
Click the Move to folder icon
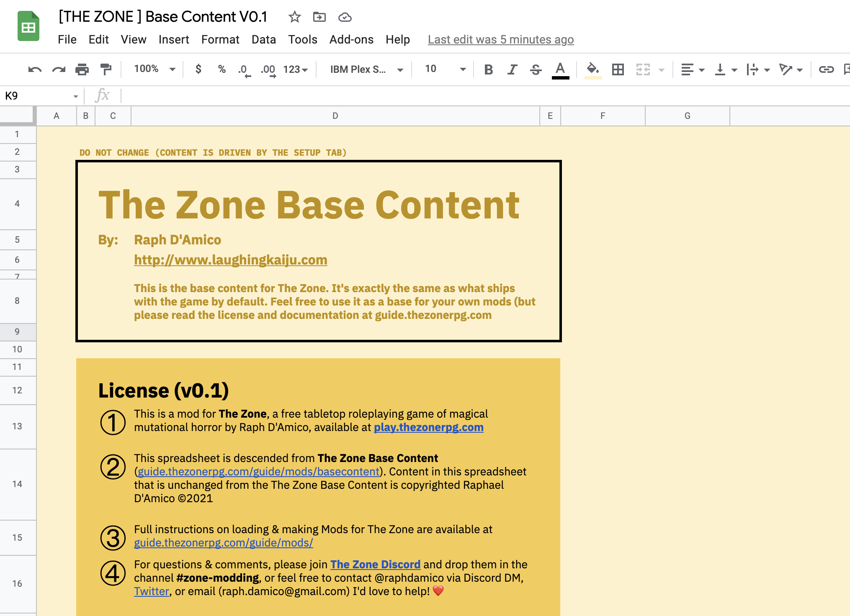pyautogui.click(x=319, y=17)
